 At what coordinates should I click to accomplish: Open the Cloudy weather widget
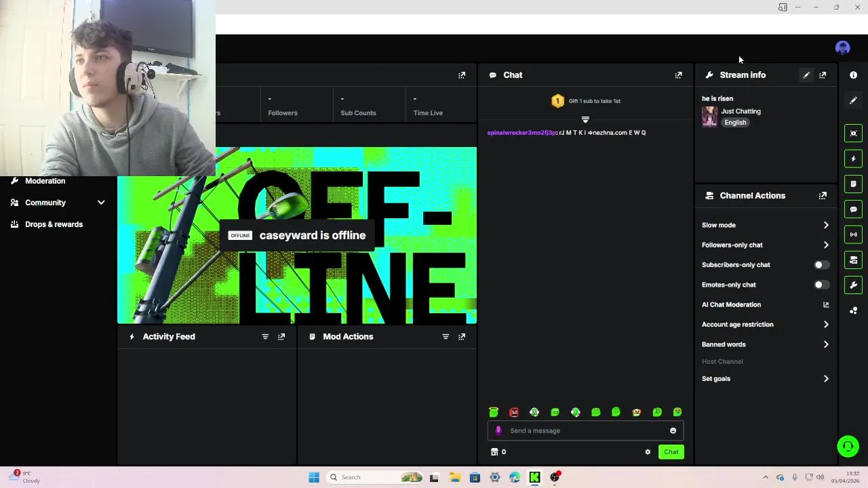point(24,477)
